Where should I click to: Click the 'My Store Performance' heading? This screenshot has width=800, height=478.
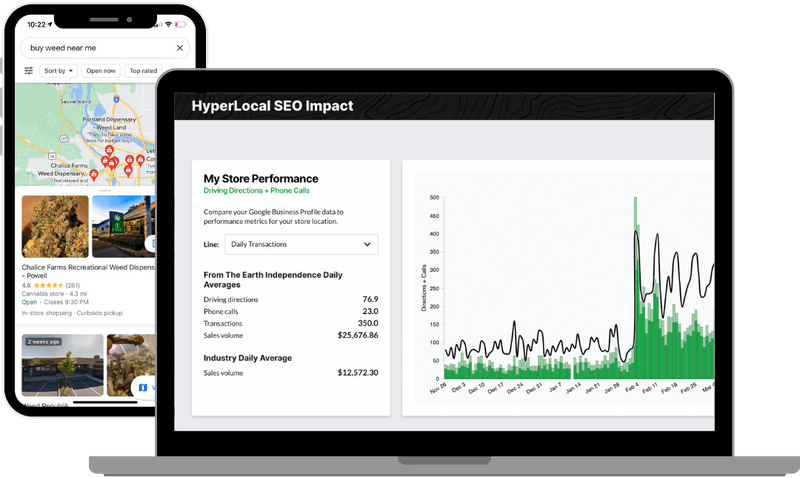pos(261,179)
